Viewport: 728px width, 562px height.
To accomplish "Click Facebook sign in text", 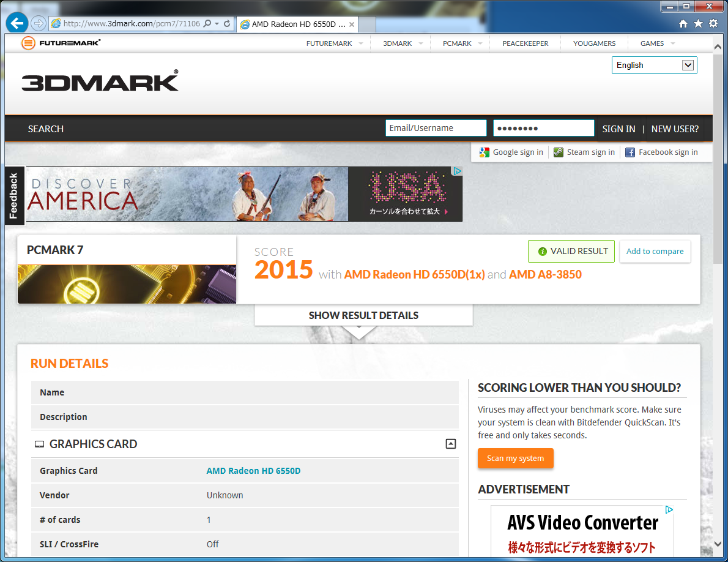I will pyautogui.click(x=668, y=152).
